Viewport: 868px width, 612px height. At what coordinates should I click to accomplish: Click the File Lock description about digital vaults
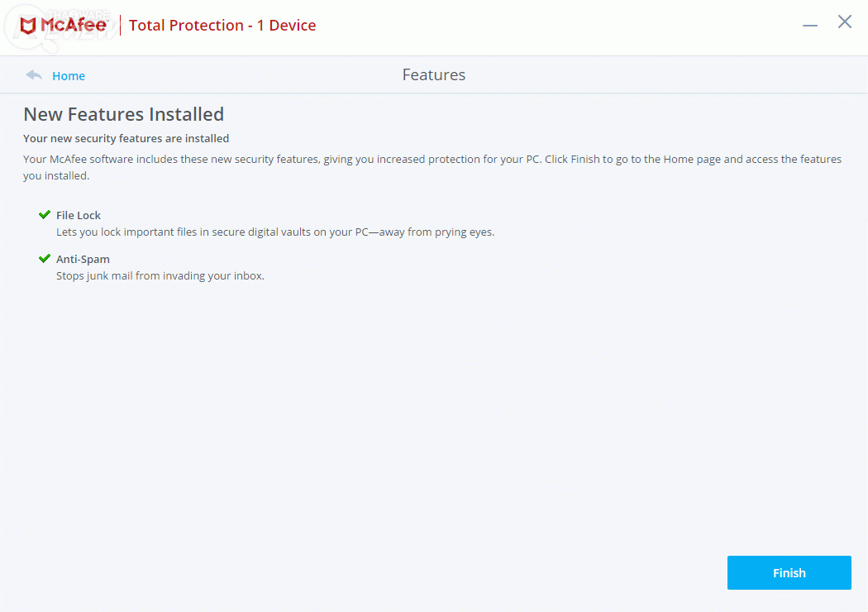pyautogui.click(x=275, y=232)
